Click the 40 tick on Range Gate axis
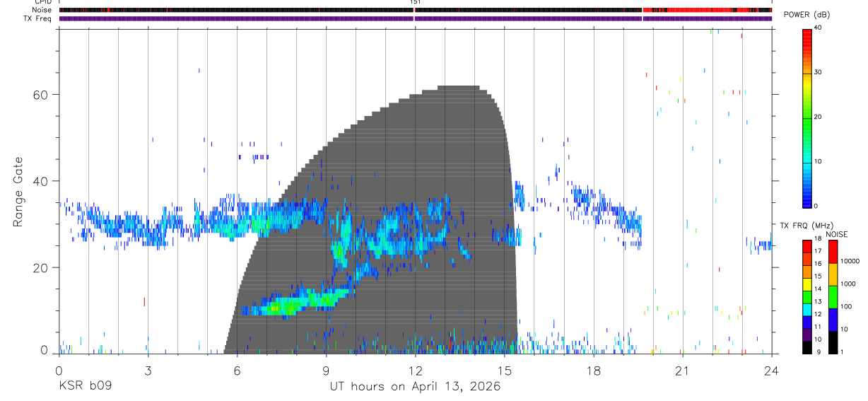This screenshot has height=401, width=868. point(42,181)
